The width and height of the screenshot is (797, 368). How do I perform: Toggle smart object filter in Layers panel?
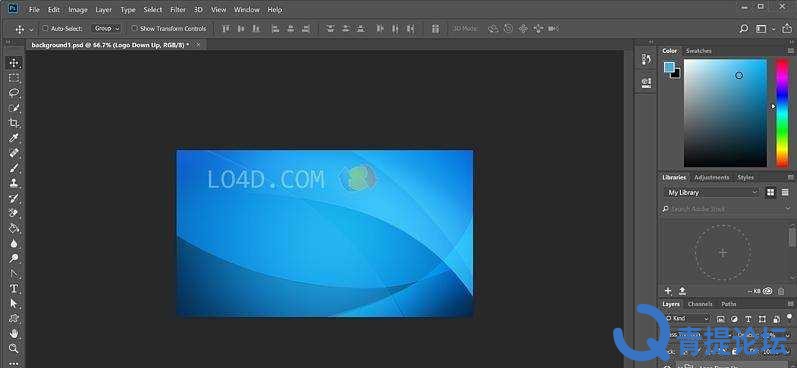776,319
